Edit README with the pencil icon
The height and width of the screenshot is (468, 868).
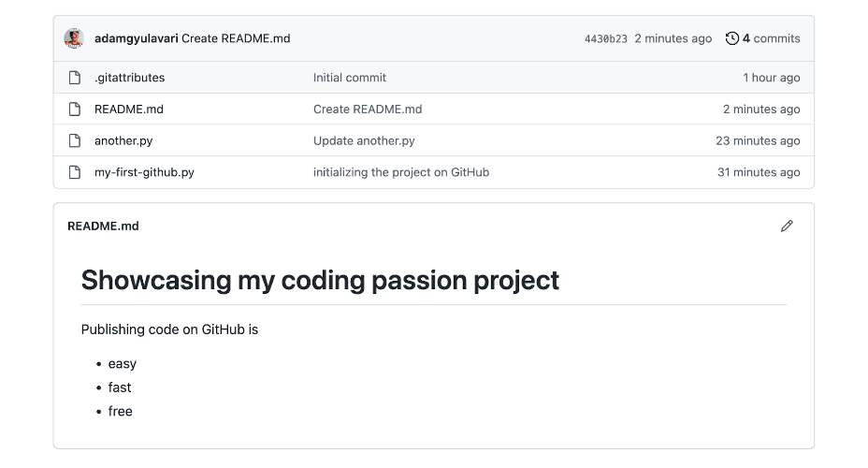click(787, 226)
